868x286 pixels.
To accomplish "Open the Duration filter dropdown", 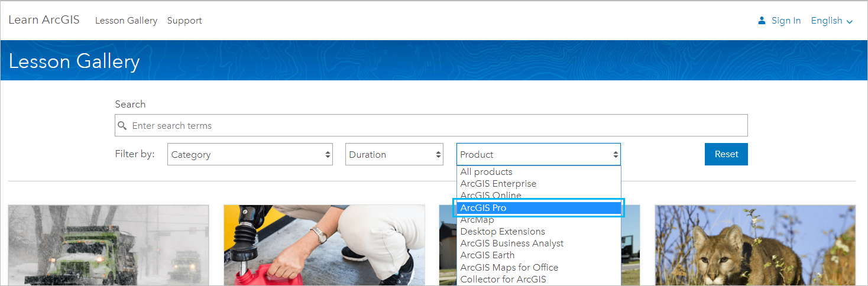I will coord(394,154).
